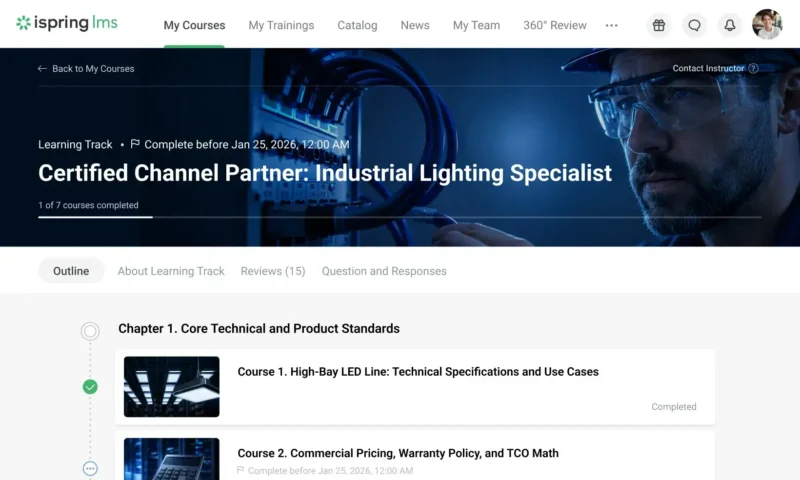Screen dimensions: 800x480
Task: Go to My Courses in navigation
Action: pyautogui.click(x=194, y=25)
